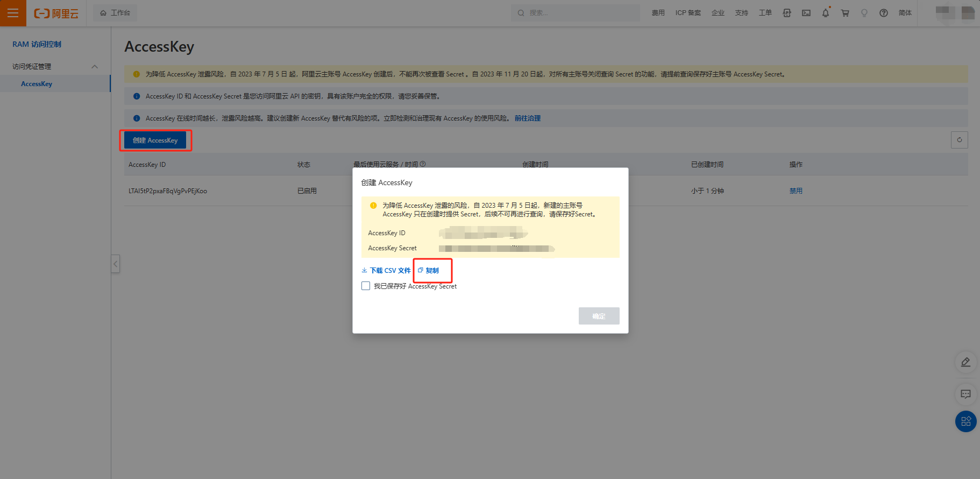Viewport: 980px width, 479px height.
Task: Open the help question mark icon
Action: click(884, 13)
